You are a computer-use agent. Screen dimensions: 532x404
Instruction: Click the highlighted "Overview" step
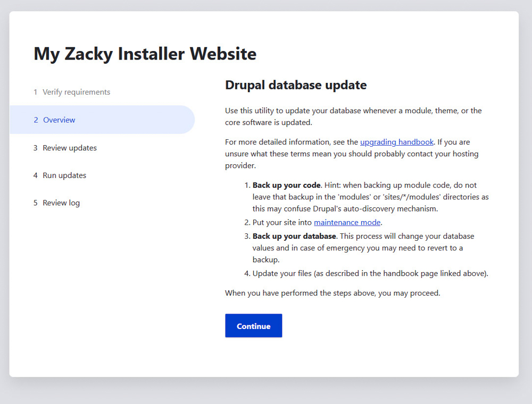tap(59, 120)
